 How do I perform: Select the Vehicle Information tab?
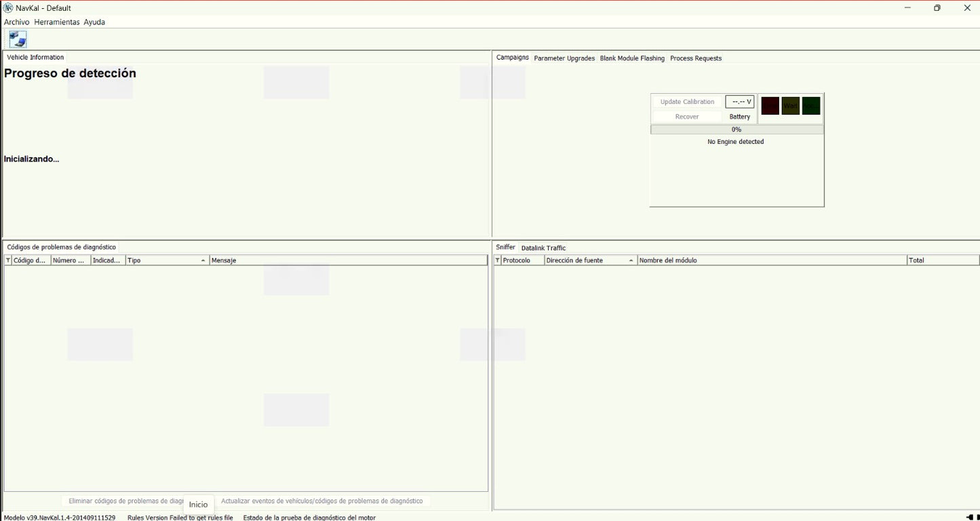(x=35, y=57)
